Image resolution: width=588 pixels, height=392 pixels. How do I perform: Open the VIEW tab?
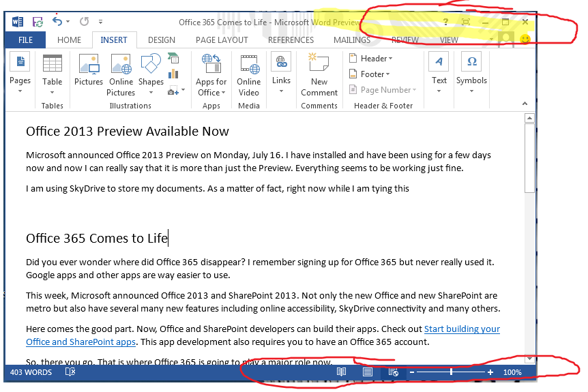[x=449, y=40]
